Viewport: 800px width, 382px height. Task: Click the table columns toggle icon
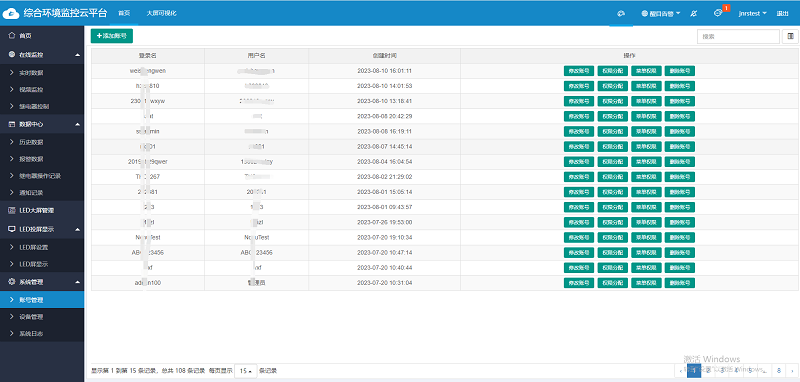pyautogui.click(x=790, y=36)
